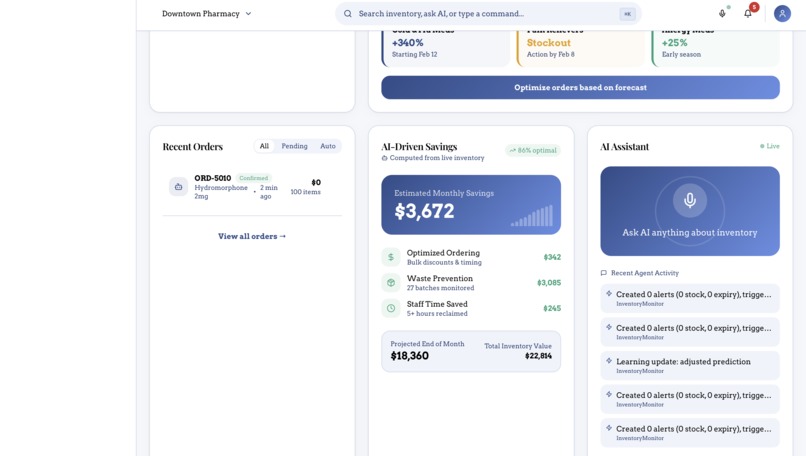The width and height of the screenshot is (806, 456).
Task: Click Optimize orders based on forecast button
Action: pos(580,87)
